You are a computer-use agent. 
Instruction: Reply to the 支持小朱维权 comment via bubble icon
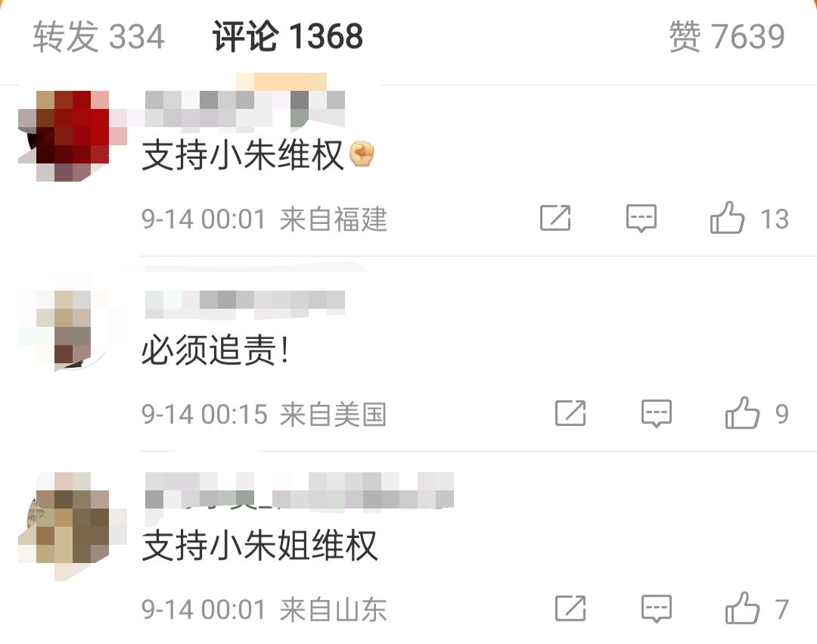(641, 218)
